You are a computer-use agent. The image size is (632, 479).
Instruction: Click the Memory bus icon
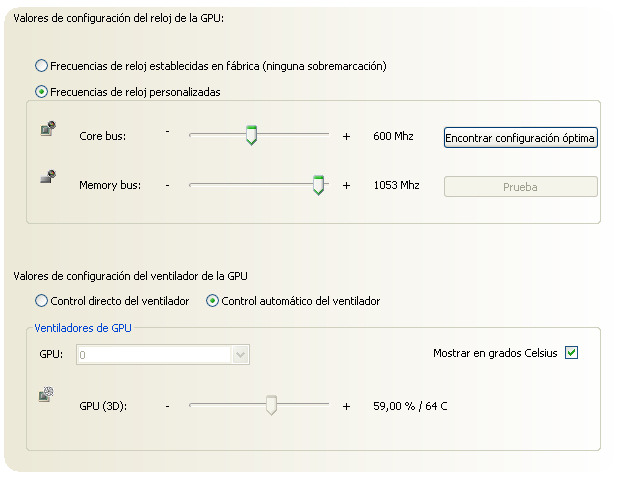coord(47,178)
